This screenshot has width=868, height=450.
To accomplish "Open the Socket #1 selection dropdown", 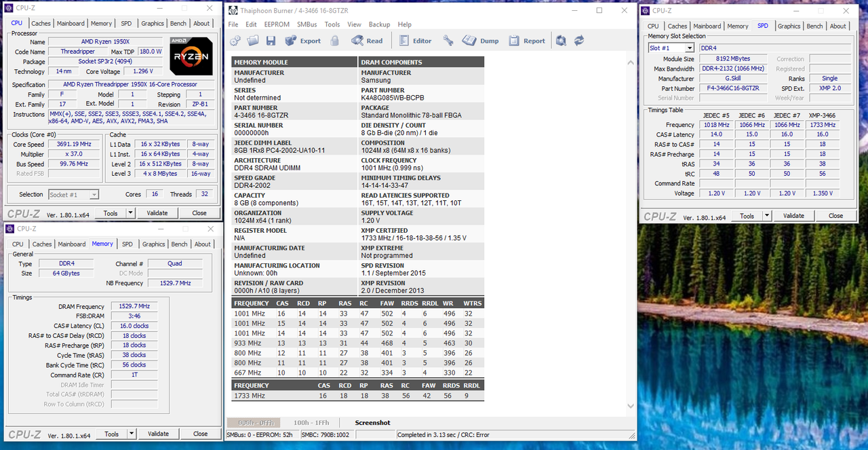I will point(74,195).
